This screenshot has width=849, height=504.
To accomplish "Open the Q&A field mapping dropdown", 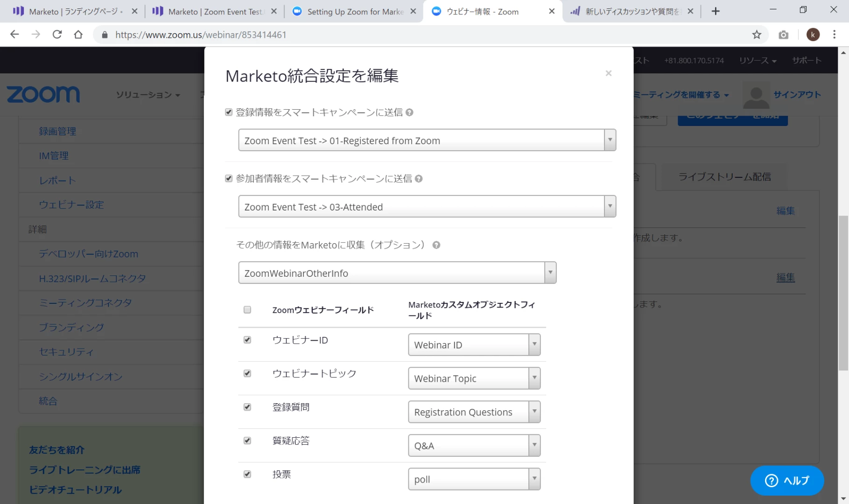I will pos(474,445).
